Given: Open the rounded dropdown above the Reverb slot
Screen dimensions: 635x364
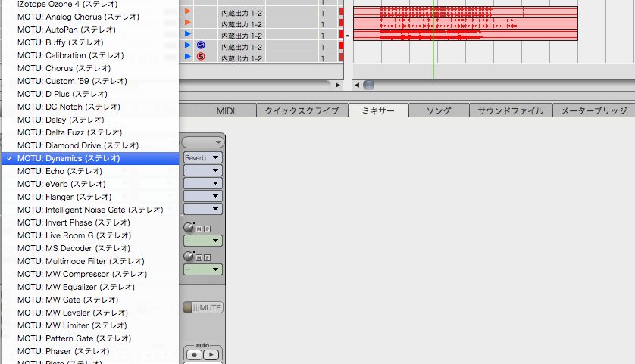Looking at the screenshot, I should click(203, 142).
